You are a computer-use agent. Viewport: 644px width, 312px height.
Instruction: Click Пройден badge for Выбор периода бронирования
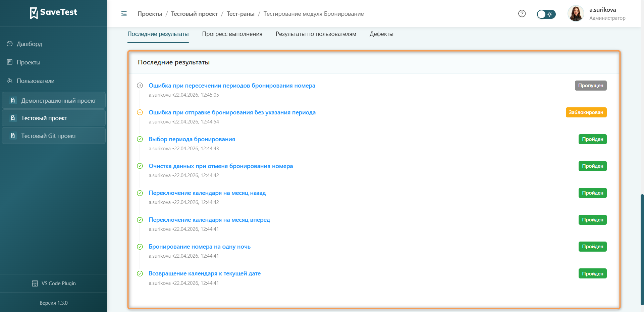pyautogui.click(x=593, y=139)
